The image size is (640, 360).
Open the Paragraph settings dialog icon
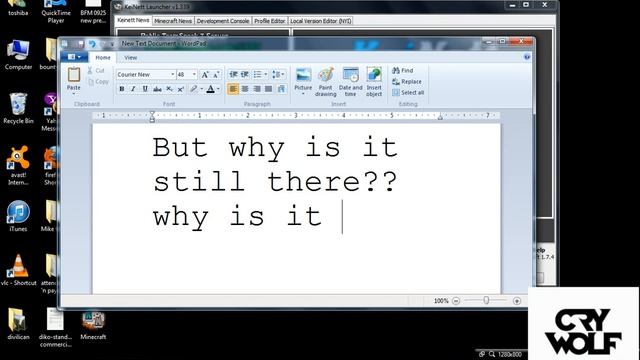tap(281, 89)
